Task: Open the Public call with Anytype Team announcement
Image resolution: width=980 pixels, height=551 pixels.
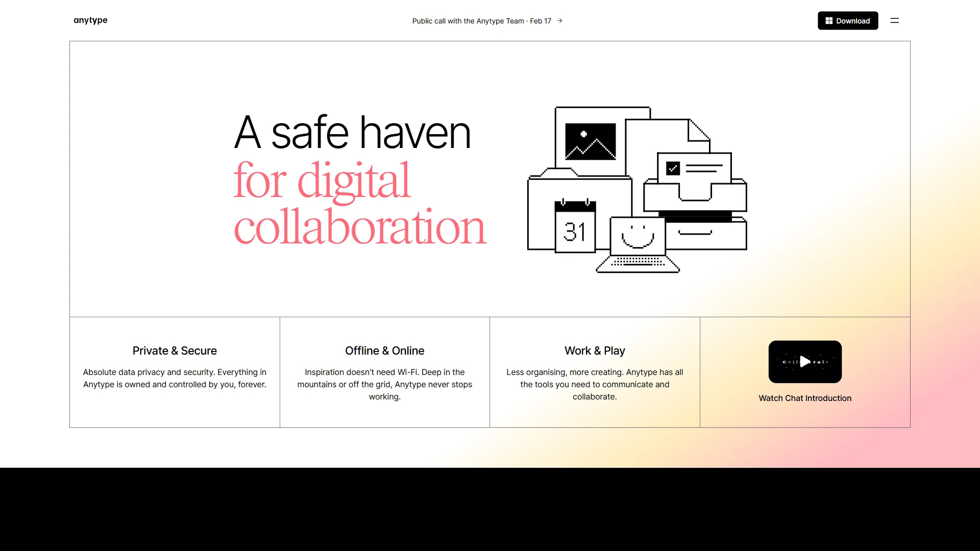Action: point(487,21)
